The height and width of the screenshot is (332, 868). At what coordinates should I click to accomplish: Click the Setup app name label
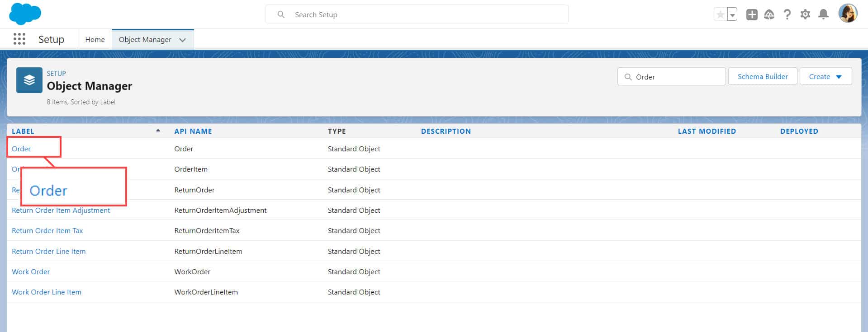[x=51, y=39]
